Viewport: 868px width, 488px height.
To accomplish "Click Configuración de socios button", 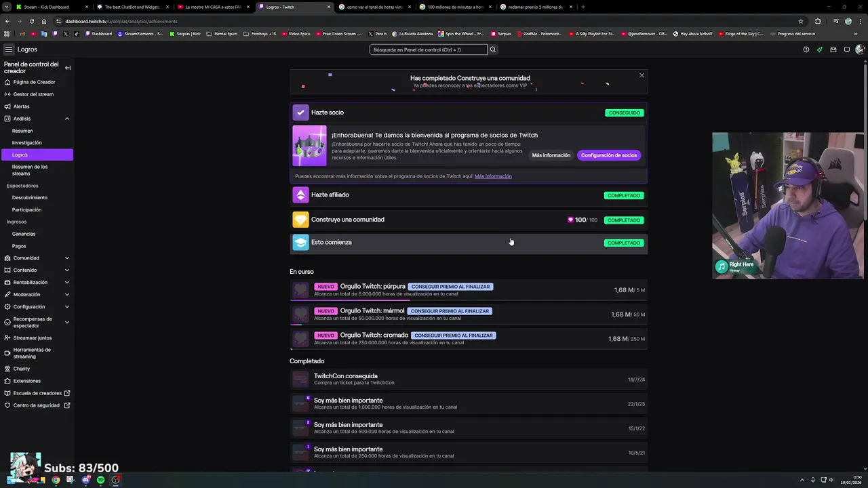I will point(609,155).
